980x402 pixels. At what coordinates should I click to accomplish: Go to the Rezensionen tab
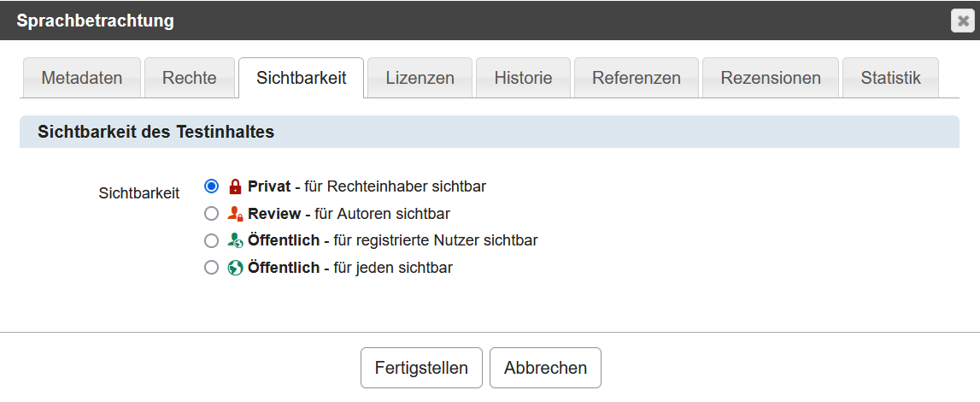771,78
